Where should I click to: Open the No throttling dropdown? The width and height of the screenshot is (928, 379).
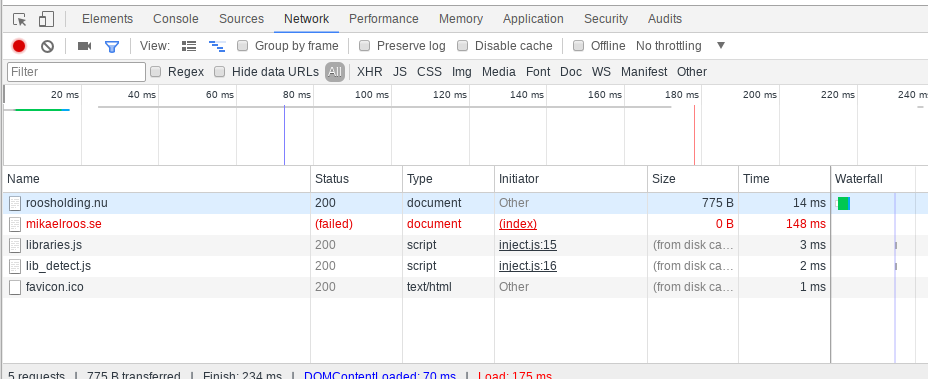681,46
